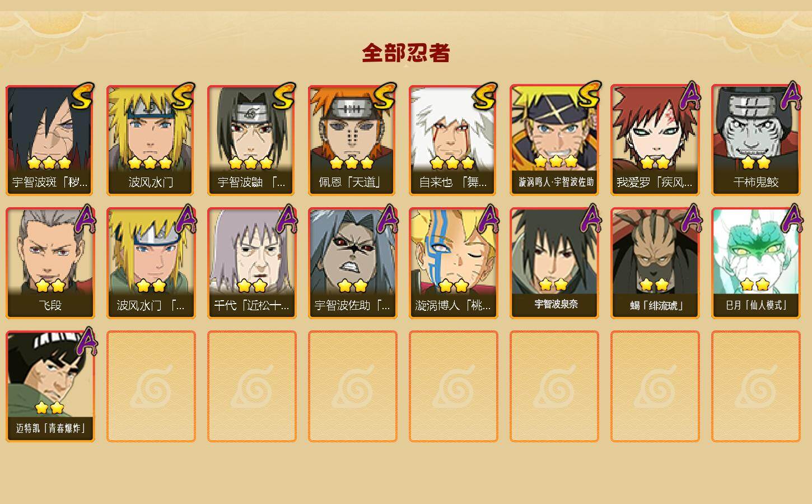Open the 宇智波泉奈 ninja card
The width and height of the screenshot is (812, 504).
pyautogui.click(x=554, y=263)
